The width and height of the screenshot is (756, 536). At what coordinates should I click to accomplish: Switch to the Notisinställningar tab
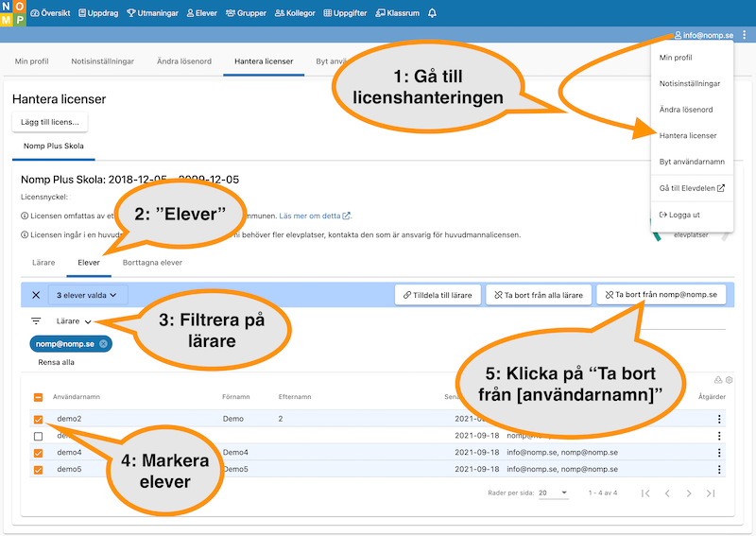click(x=103, y=61)
